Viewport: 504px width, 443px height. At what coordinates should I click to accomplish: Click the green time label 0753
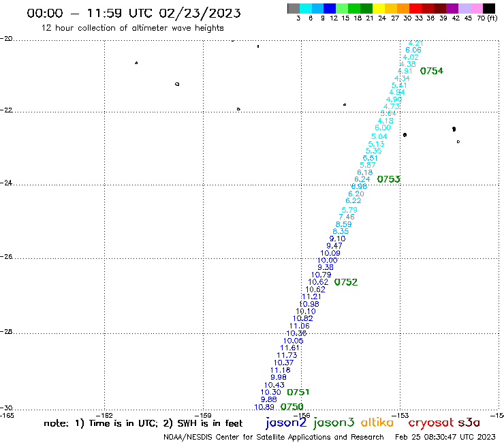coord(389,179)
